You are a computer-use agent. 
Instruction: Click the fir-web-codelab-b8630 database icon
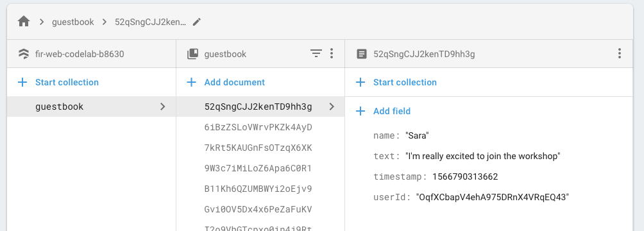click(24, 54)
